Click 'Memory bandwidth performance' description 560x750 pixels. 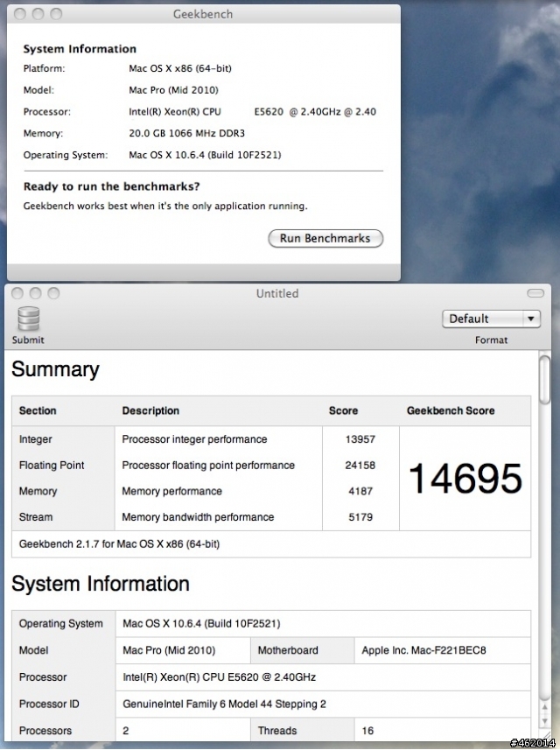coord(198,516)
